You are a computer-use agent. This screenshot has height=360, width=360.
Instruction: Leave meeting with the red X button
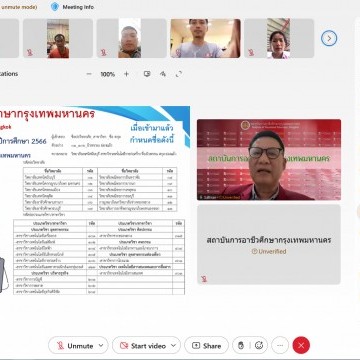point(301,345)
